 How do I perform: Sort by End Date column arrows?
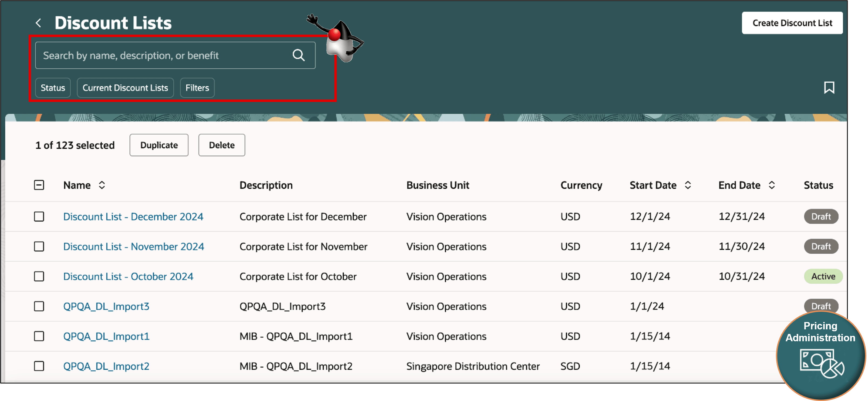[x=772, y=185]
